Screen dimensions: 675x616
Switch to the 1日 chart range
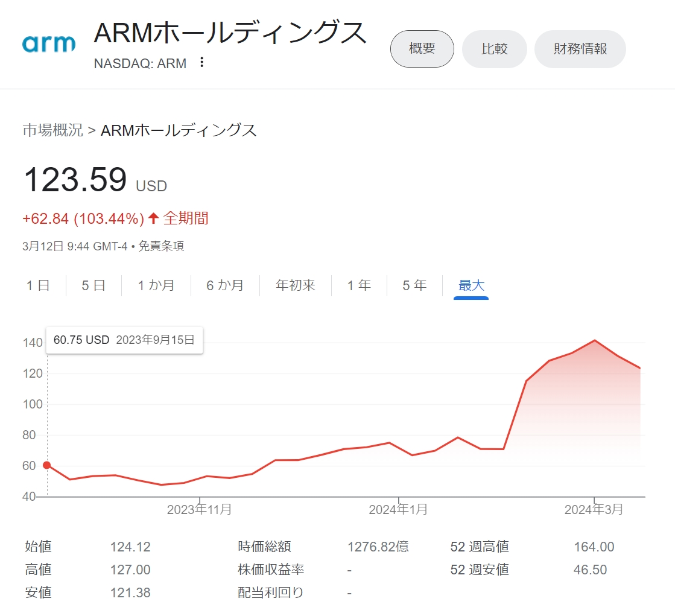(x=37, y=285)
